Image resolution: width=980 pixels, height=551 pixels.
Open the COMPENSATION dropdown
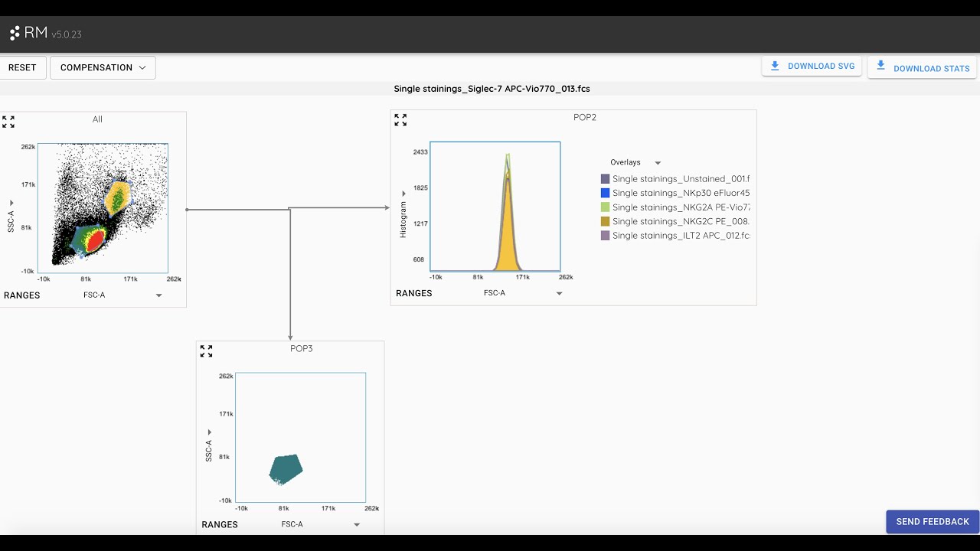coord(103,67)
